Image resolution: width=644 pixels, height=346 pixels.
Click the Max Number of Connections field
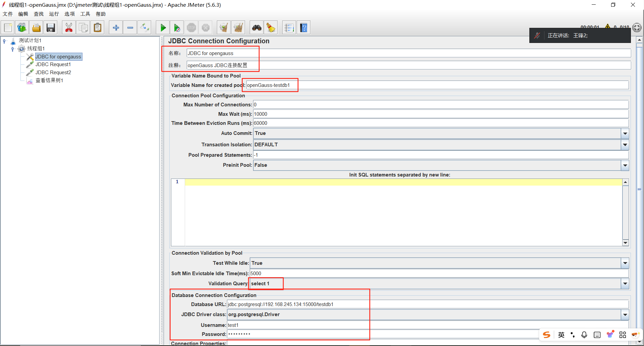pyautogui.click(x=441, y=105)
